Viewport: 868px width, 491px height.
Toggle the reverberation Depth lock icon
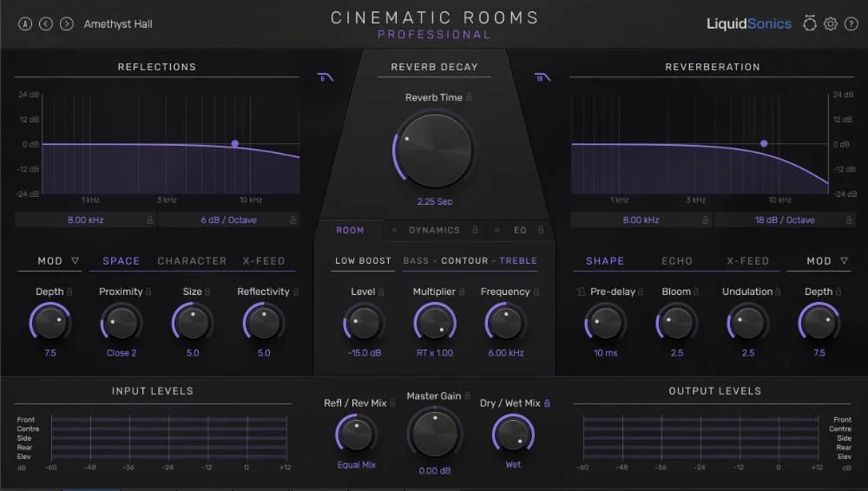838,291
